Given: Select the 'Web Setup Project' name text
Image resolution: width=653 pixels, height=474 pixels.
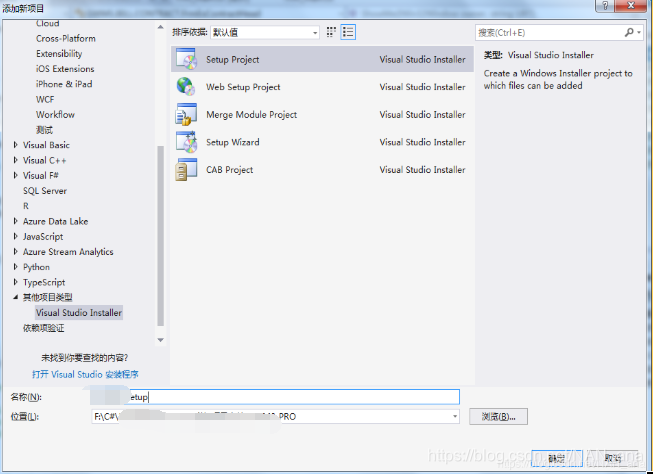Looking at the screenshot, I should point(243,87).
